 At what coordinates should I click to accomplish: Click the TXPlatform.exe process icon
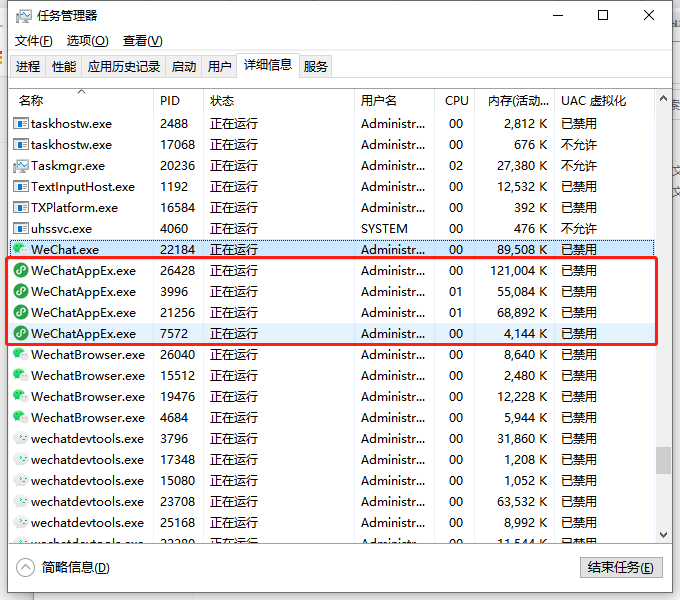pos(20,208)
